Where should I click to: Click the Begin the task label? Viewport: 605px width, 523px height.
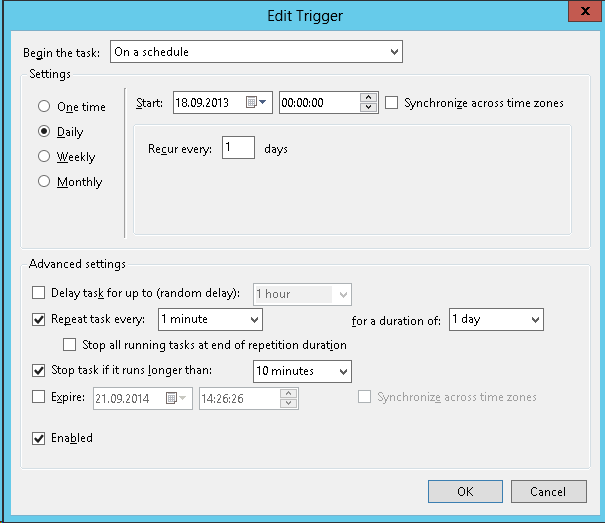[61, 52]
